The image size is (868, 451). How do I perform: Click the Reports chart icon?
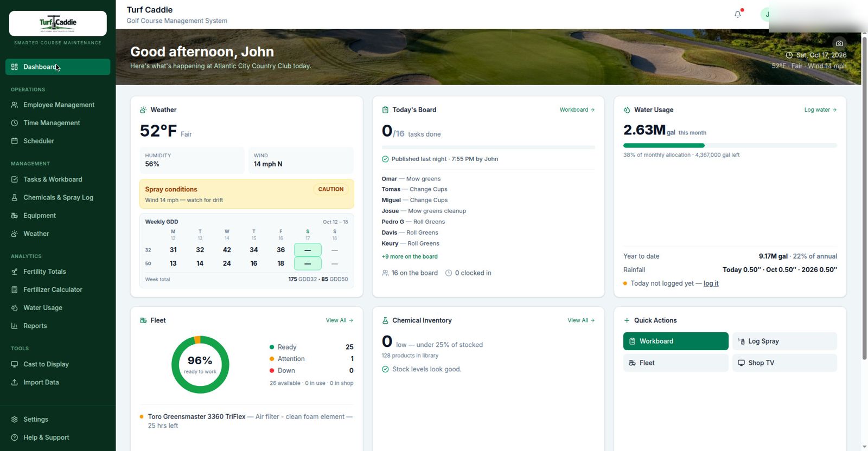15,326
